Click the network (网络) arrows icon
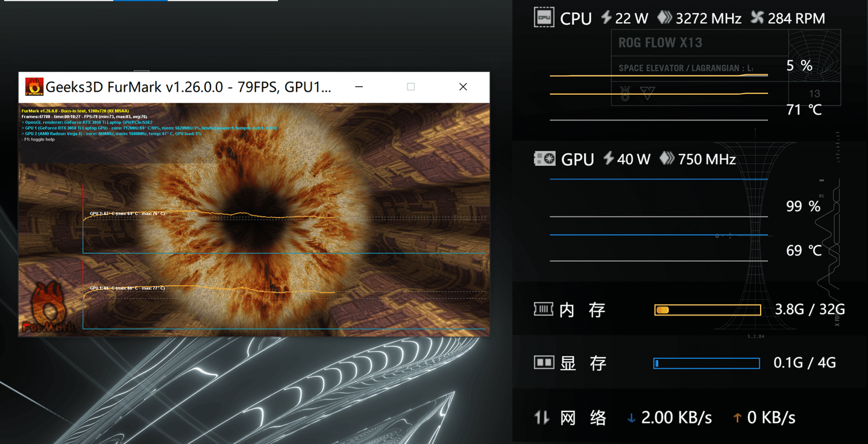Screen dimensions: 868x444 click(542, 417)
